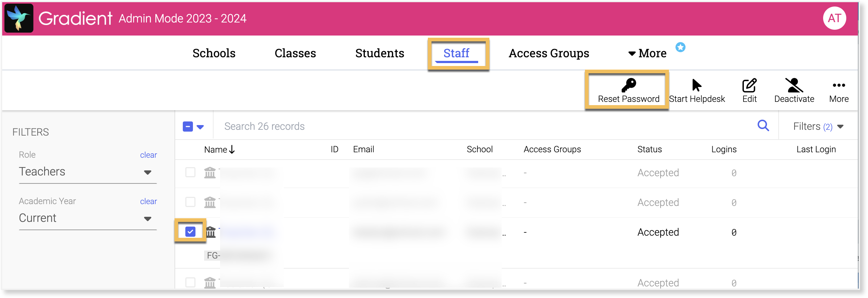The image size is (868, 298).
Task: Expand the Role Teachers dropdown
Action: 147,172
